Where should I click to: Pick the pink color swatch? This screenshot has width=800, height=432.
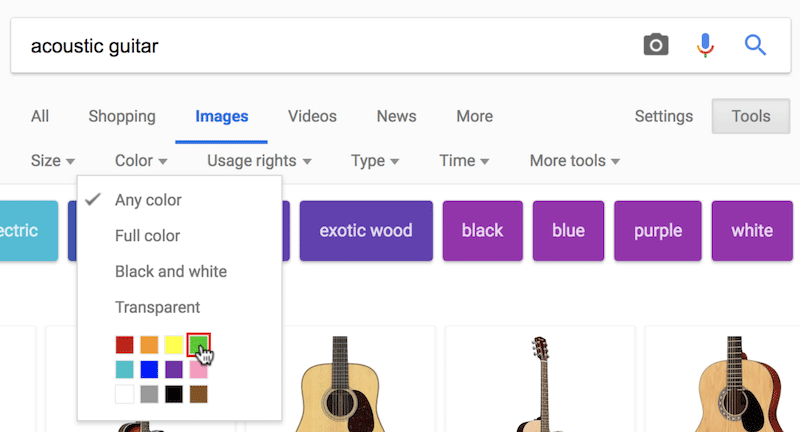(x=198, y=370)
